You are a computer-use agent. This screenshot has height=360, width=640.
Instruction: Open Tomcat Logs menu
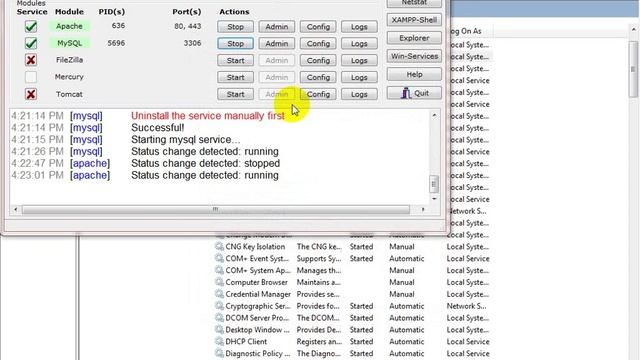tap(359, 94)
